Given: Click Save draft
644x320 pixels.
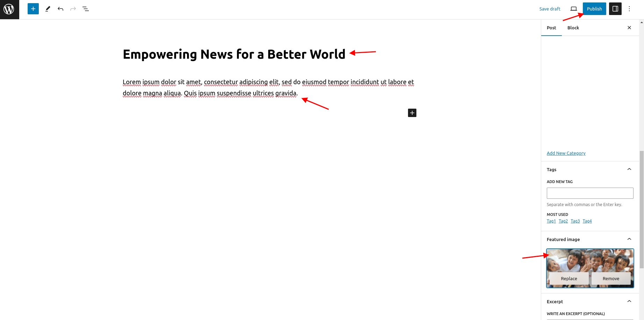Looking at the screenshot, I should click(x=550, y=9).
